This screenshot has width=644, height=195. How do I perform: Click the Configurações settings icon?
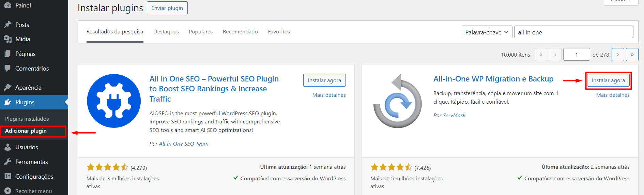7,177
